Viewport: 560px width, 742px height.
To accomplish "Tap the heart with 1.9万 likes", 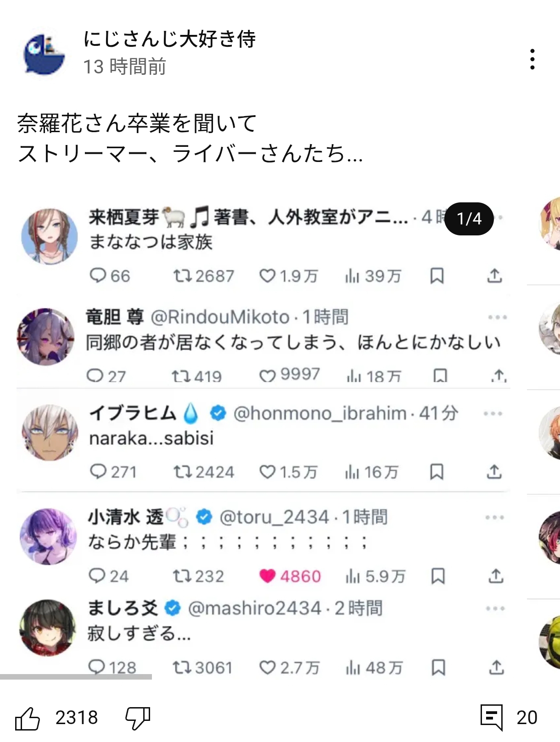I will pos(267,276).
